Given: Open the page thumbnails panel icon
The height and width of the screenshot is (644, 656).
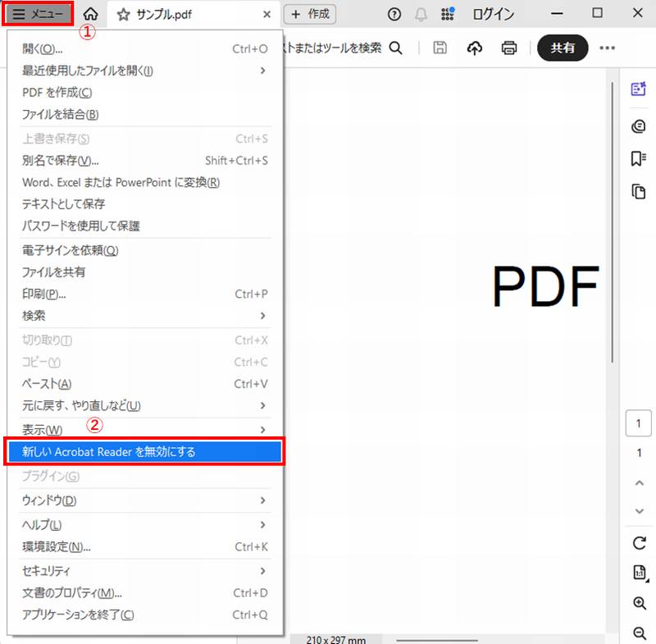Looking at the screenshot, I should (639, 192).
